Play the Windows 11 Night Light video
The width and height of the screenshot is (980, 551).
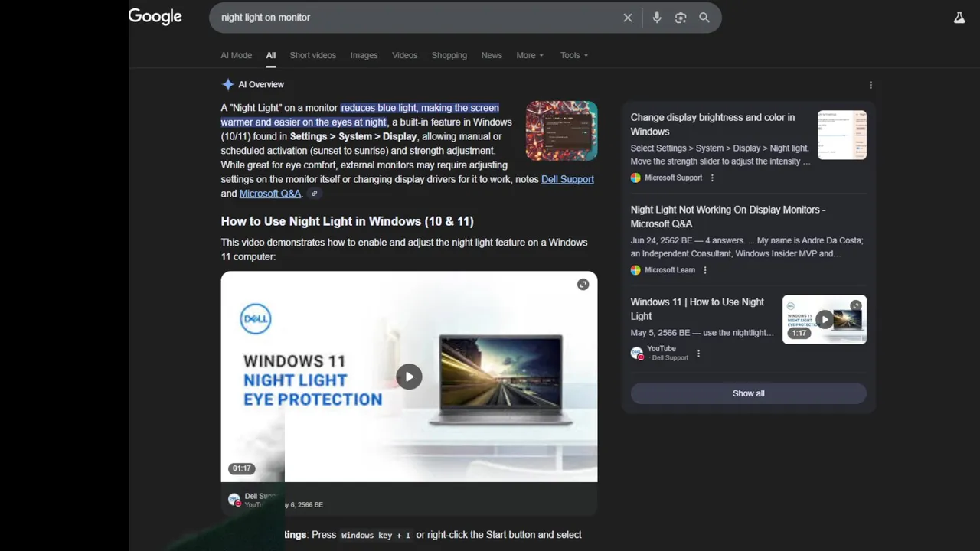coord(409,377)
